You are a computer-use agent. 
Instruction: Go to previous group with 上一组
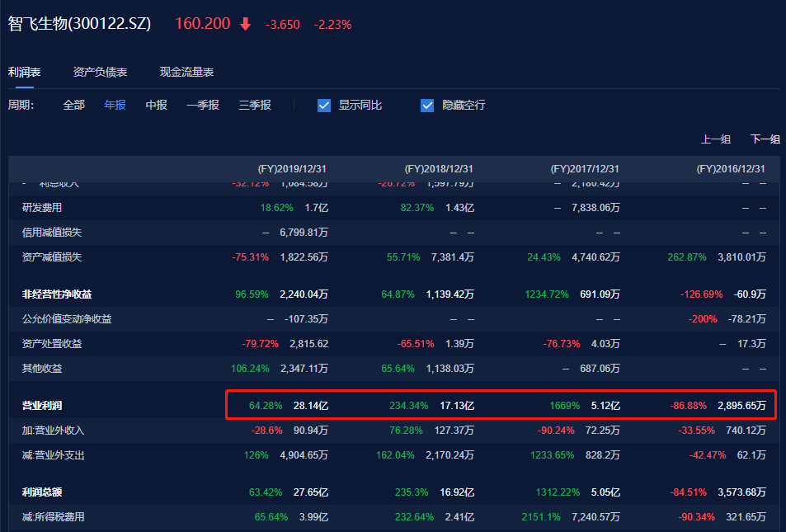click(x=716, y=139)
